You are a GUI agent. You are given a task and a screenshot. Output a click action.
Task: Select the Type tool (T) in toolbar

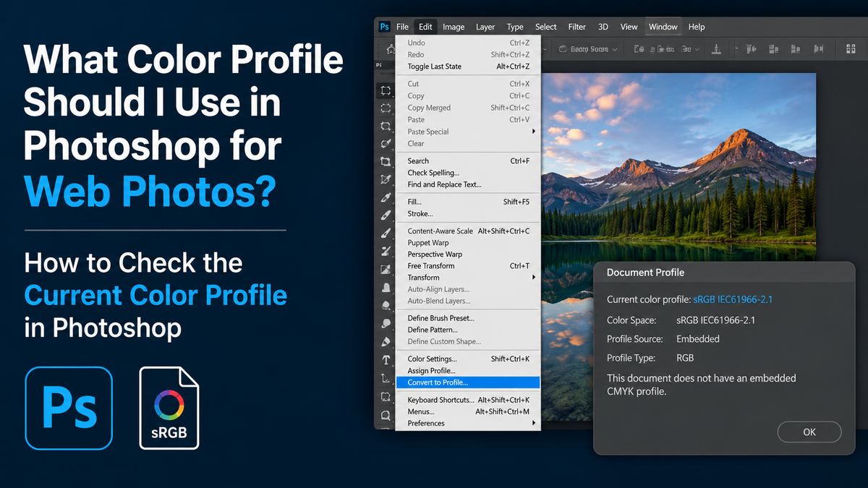[386, 360]
